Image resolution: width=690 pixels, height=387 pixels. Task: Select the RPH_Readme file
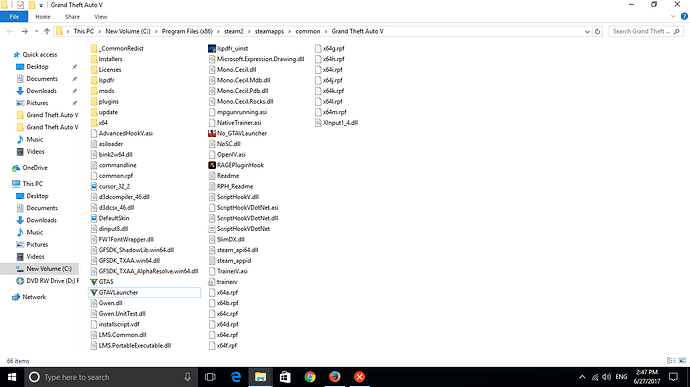point(231,186)
